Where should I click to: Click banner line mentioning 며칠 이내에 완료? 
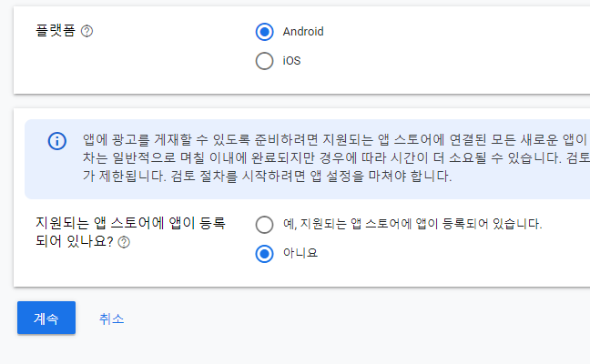pos(336,158)
